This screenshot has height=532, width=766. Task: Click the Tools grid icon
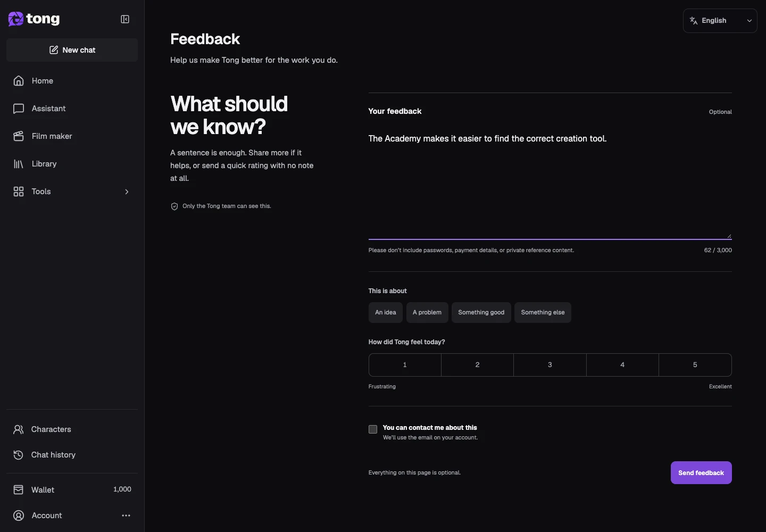[x=19, y=192]
